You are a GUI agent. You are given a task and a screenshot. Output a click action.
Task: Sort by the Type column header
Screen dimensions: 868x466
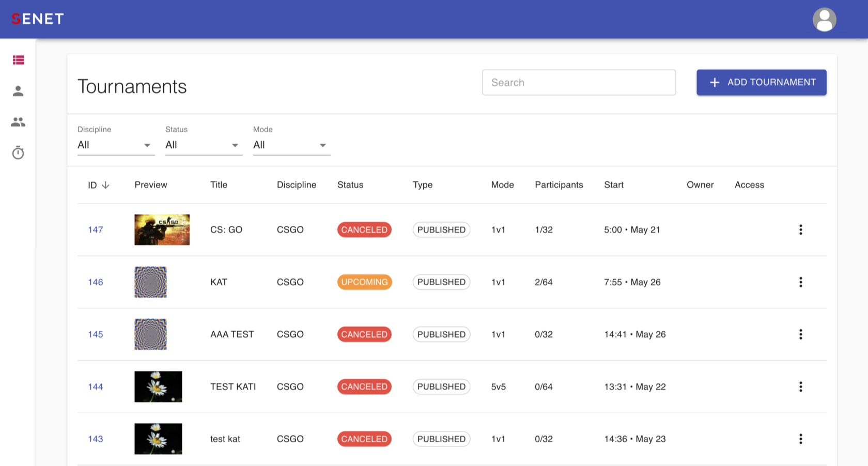[x=423, y=185]
